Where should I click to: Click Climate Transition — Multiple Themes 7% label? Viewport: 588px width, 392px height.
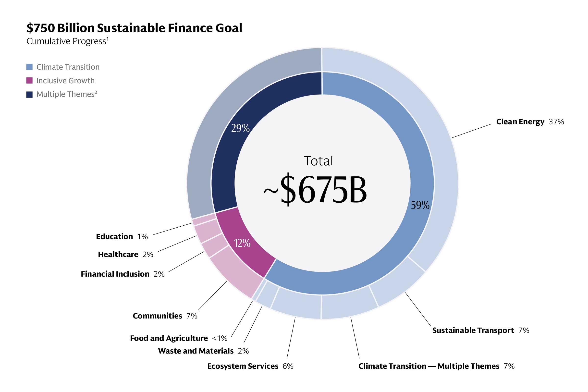coord(436,366)
